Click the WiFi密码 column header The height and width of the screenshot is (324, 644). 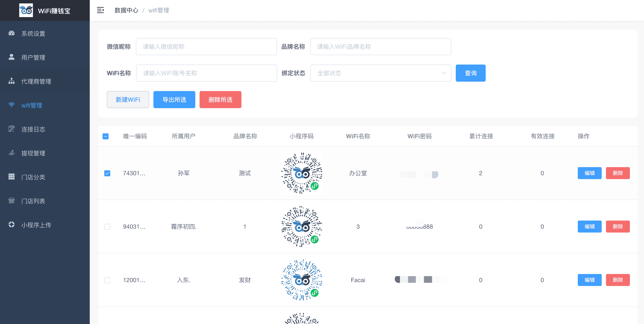419,136
